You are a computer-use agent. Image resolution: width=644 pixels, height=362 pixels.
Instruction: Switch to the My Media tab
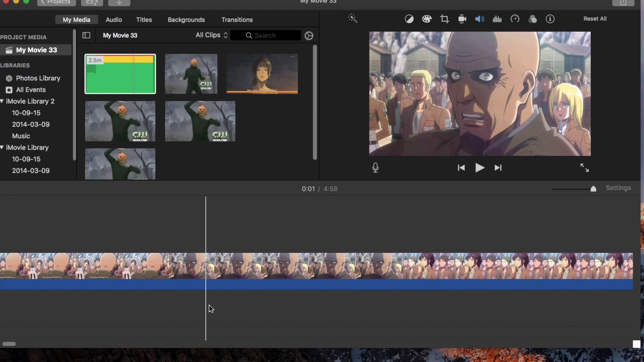pyautogui.click(x=76, y=20)
